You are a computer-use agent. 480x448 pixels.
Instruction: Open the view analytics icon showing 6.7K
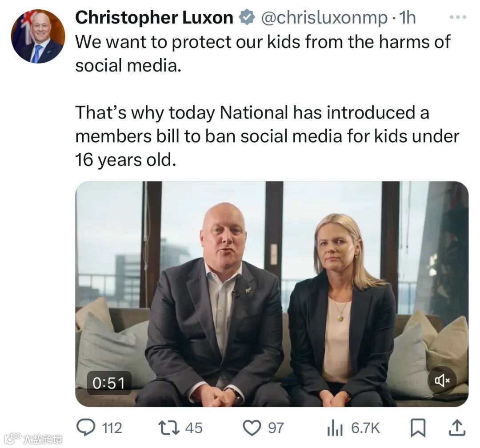point(336,428)
